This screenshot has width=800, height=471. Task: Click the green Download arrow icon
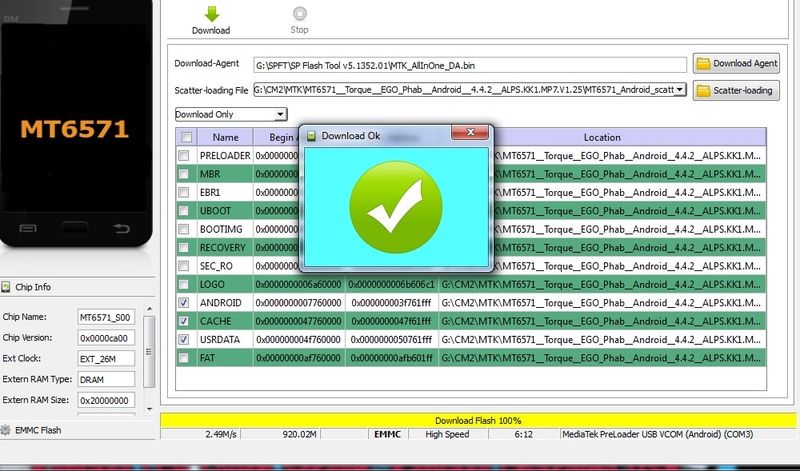(x=211, y=14)
